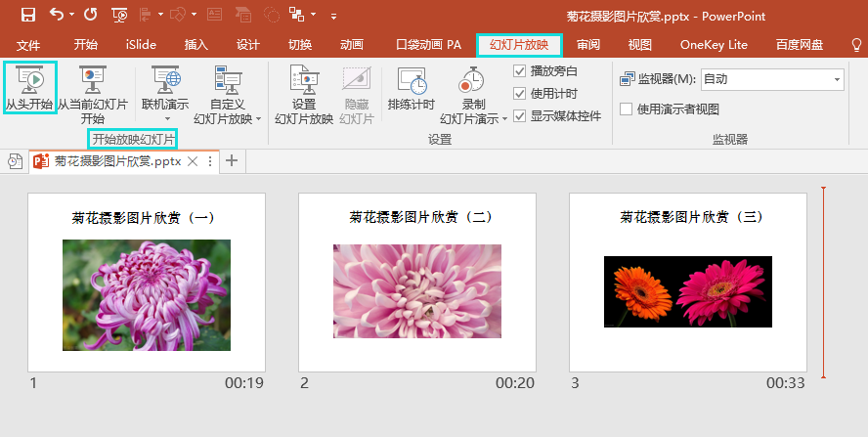Switch to the iSlide tab
Viewport: 868px width, 437px height.
click(x=141, y=45)
